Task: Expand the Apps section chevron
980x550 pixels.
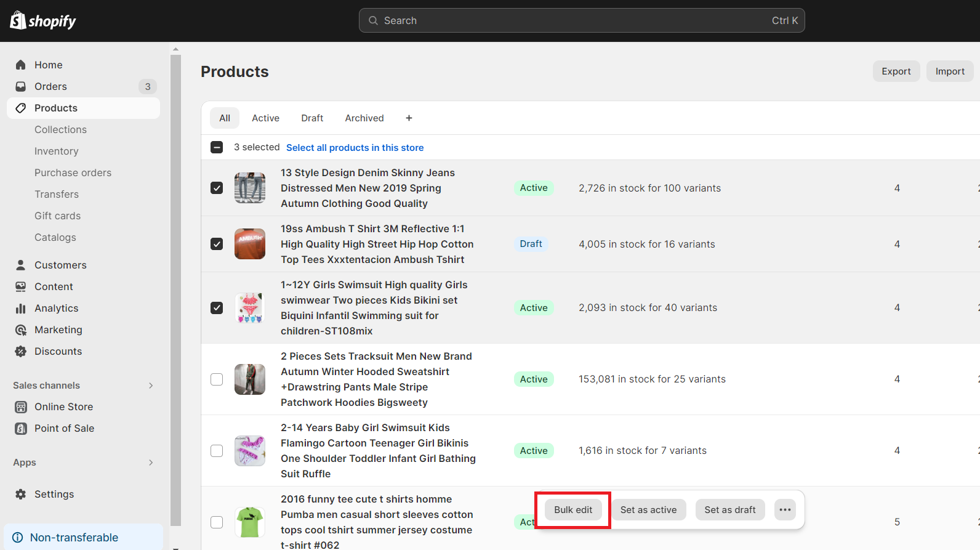Action: click(151, 462)
